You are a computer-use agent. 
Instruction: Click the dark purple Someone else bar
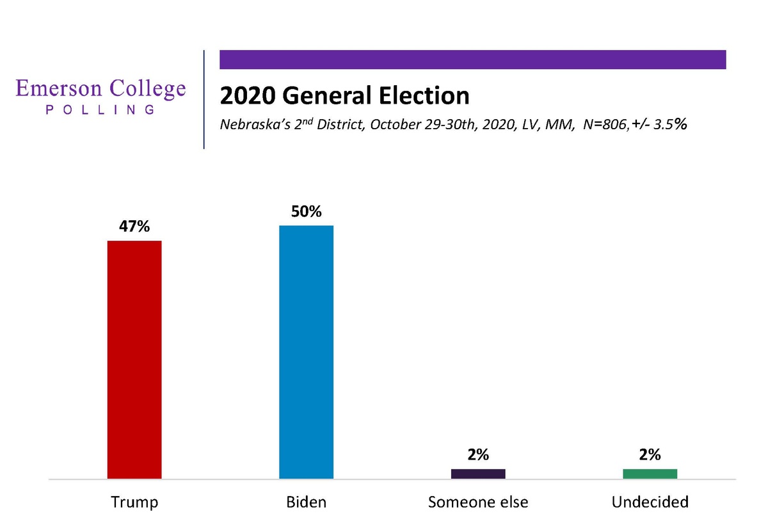click(x=478, y=474)
